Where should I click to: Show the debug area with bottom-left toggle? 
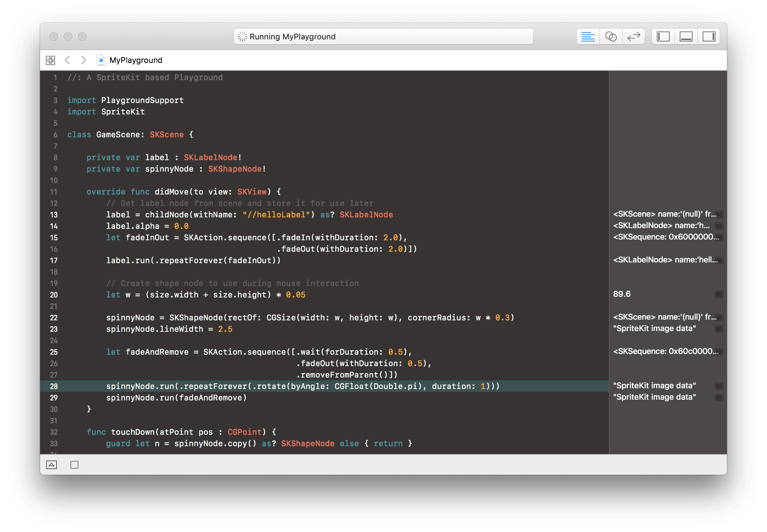pyautogui.click(x=52, y=465)
